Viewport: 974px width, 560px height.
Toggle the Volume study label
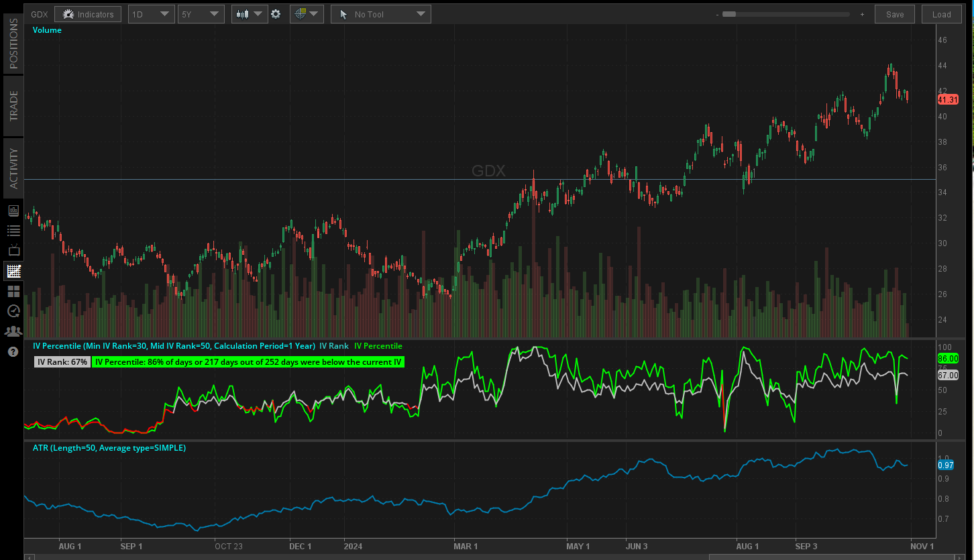tap(46, 30)
